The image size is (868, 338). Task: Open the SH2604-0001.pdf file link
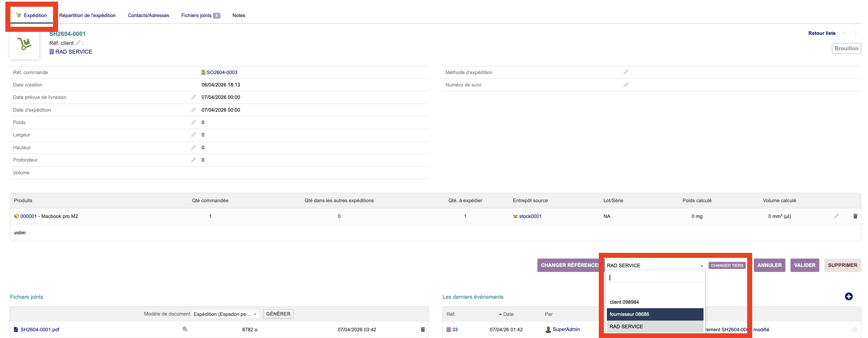coord(40,330)
